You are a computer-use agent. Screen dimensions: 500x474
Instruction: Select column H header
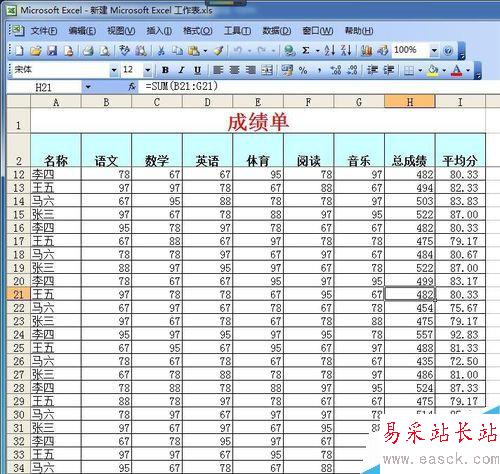coord(410,101)
